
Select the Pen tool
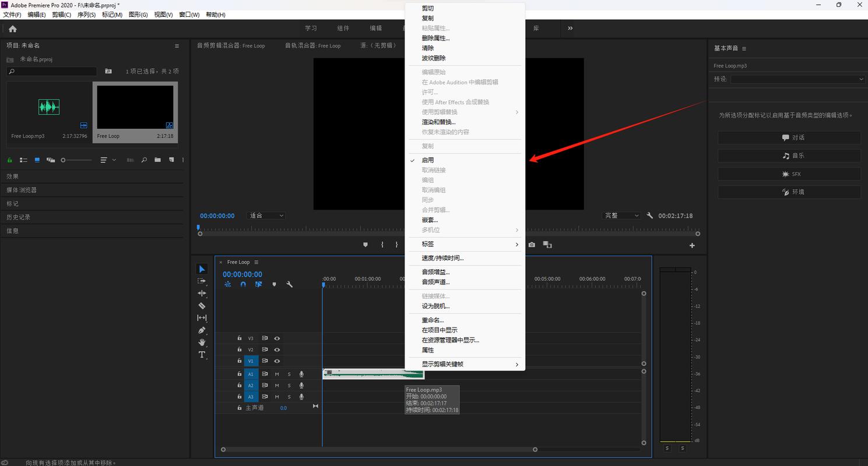click(202, 330)
